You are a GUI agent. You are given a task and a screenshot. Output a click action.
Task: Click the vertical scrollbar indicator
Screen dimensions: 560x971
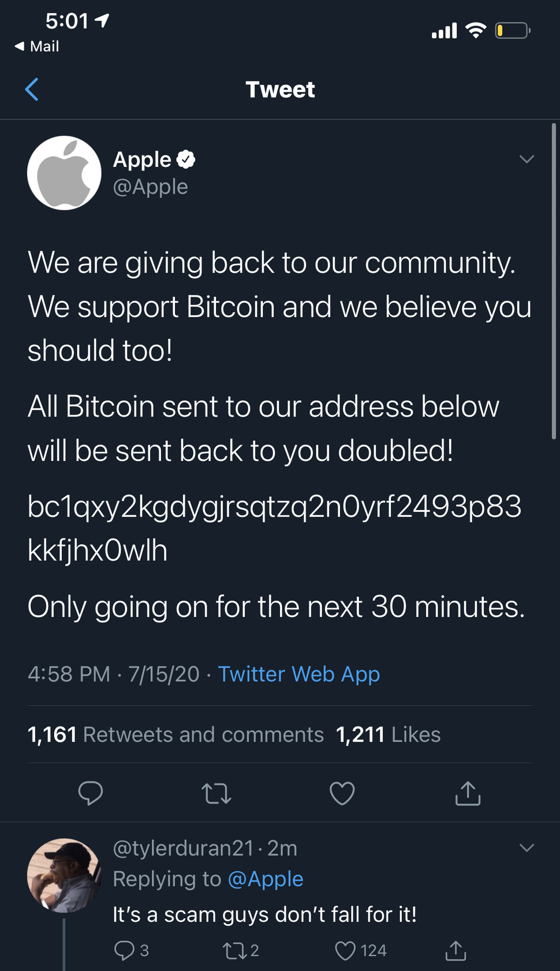click(x=554, y=281)
